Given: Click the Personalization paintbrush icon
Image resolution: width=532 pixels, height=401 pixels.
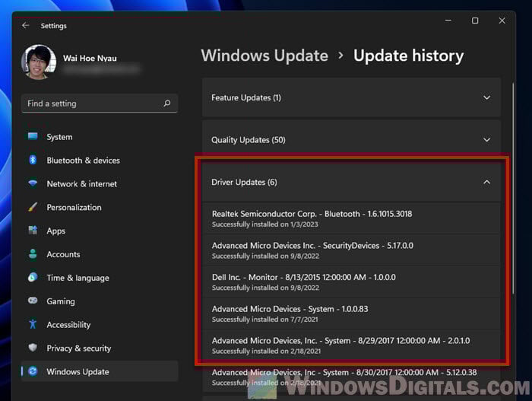Looking at the screenshot, I should pyautogui.click(x=33, y=207).
